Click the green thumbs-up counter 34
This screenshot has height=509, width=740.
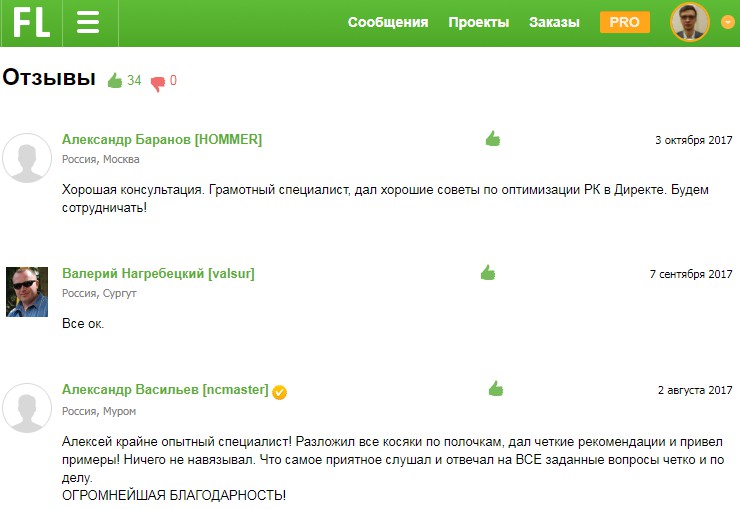(x=125, y=81)
